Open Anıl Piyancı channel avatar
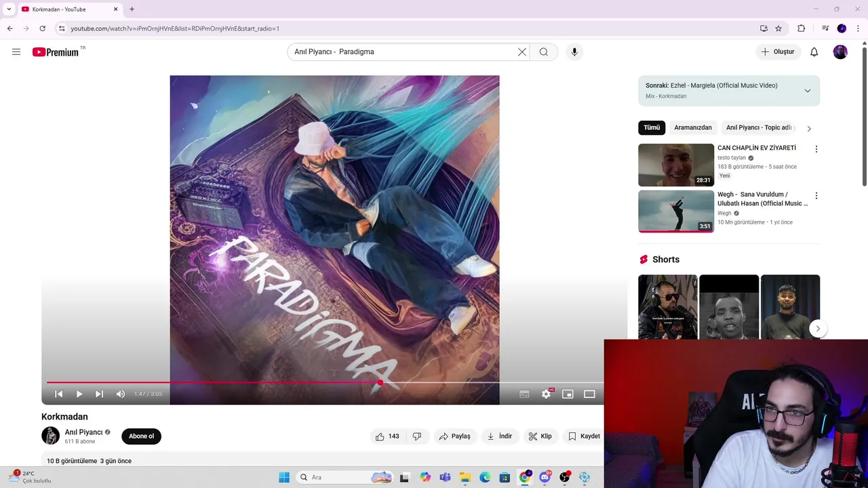Image resolution: width=868 pixels, height=488 pixels. coord(50,436)
